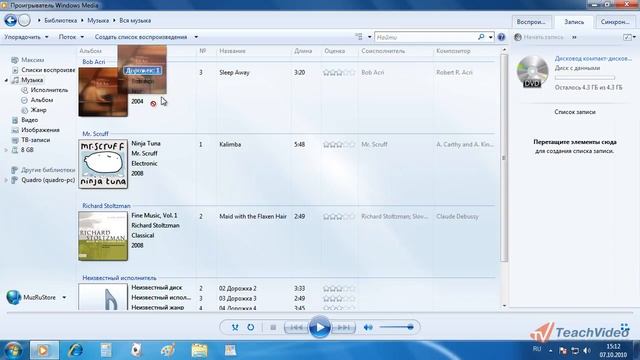Viewport: 640px width, 360px height.
Task: Select the Kalimba track
Action: (230, 144)
